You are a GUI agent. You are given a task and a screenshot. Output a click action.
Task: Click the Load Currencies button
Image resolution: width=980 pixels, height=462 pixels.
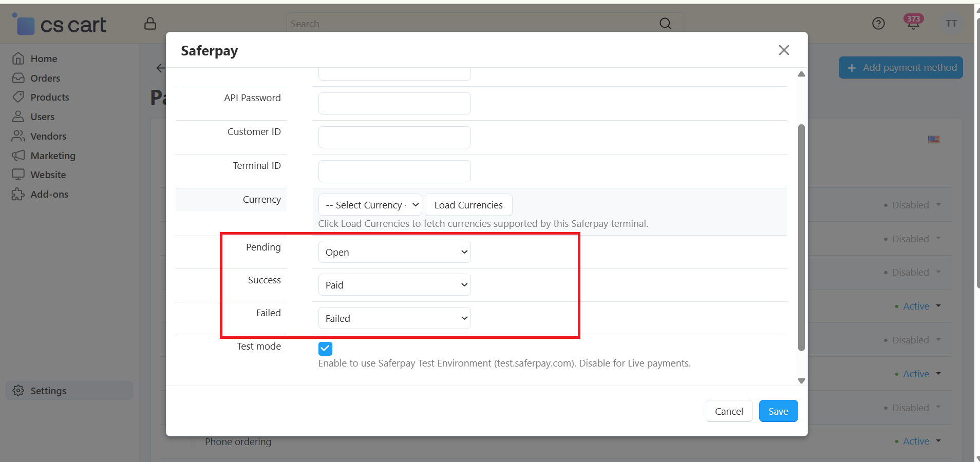pyautogui.click(x=468, y=205)
